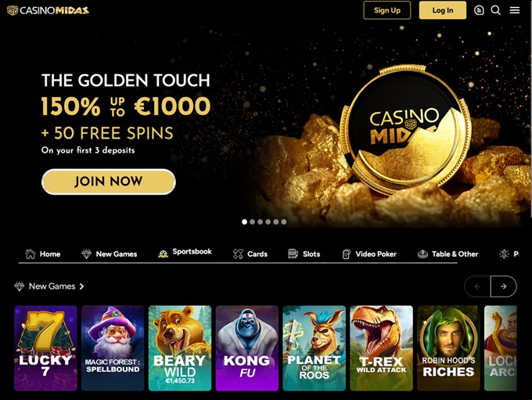Click the Sportsbook soccer ball icon

pyautogui.click(x=164, y=254)
